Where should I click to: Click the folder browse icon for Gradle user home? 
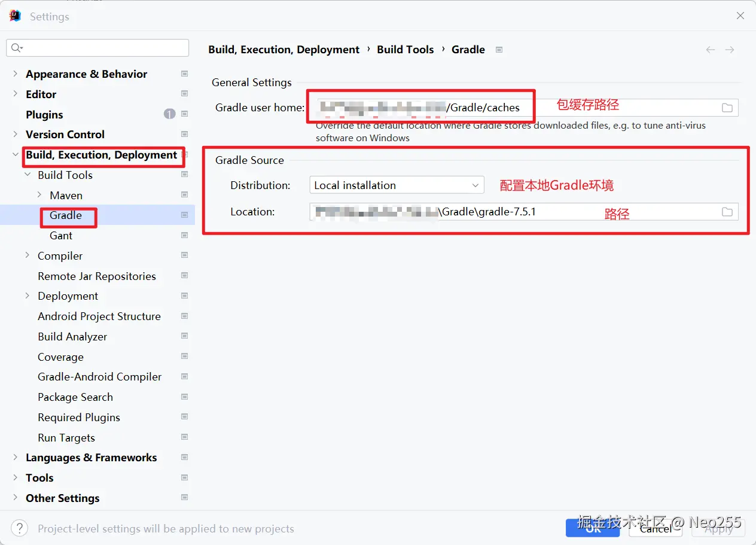[x=727, y=108]
